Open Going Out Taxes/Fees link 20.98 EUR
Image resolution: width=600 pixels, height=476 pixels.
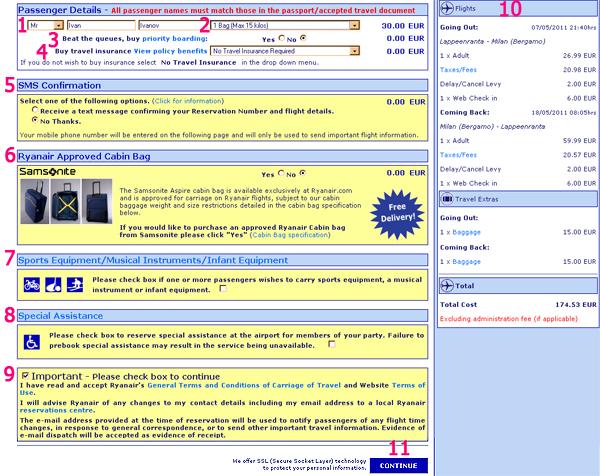click(x=458, y=70)
